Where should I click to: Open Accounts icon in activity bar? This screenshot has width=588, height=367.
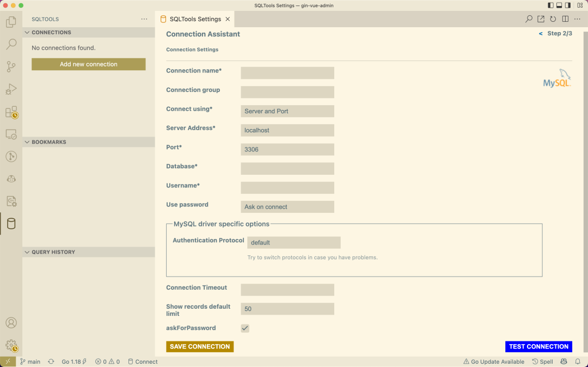coord(11,323)
